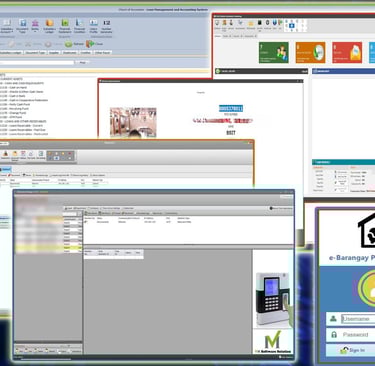The image size is (375, 366).
Task: Click the house logo of e-Barangay window
Action: coord(366,230)
